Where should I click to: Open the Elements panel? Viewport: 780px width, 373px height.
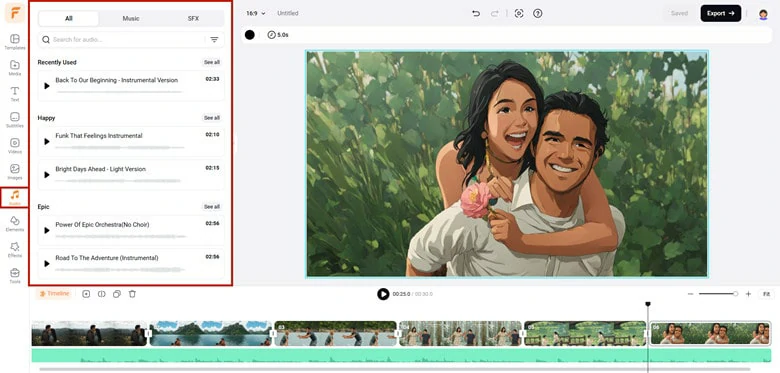point(15,223)
